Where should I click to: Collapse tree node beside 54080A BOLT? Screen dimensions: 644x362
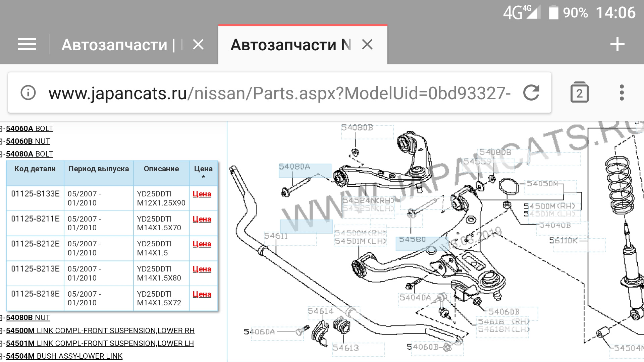click(1, 154)
